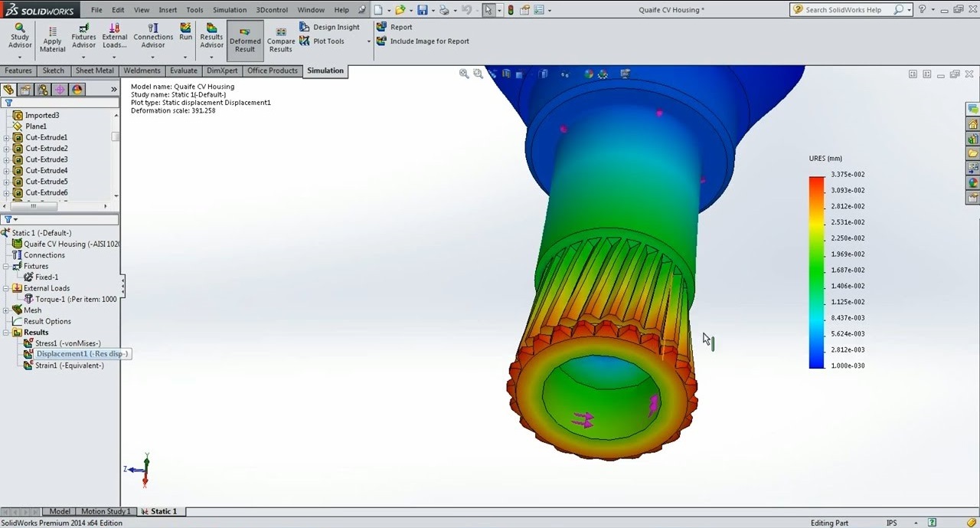Expand the Run dropdown arrow
Image resolution: width=980 pixels, height=528 pixels.
[x=185, y=57]
